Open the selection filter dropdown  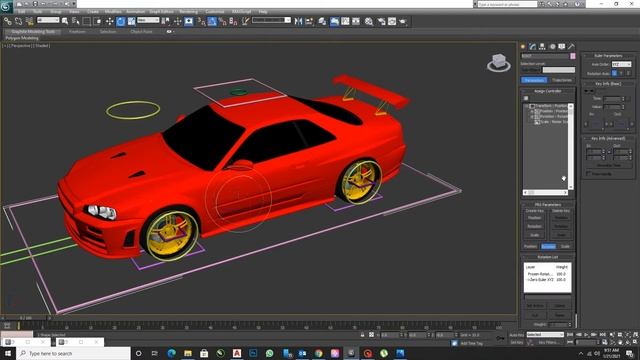(x=48, y=20)
